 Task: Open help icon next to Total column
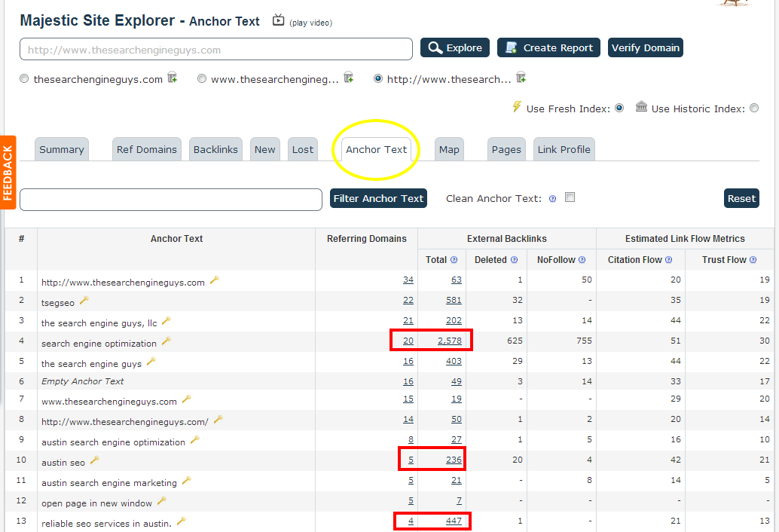(454, 260)
